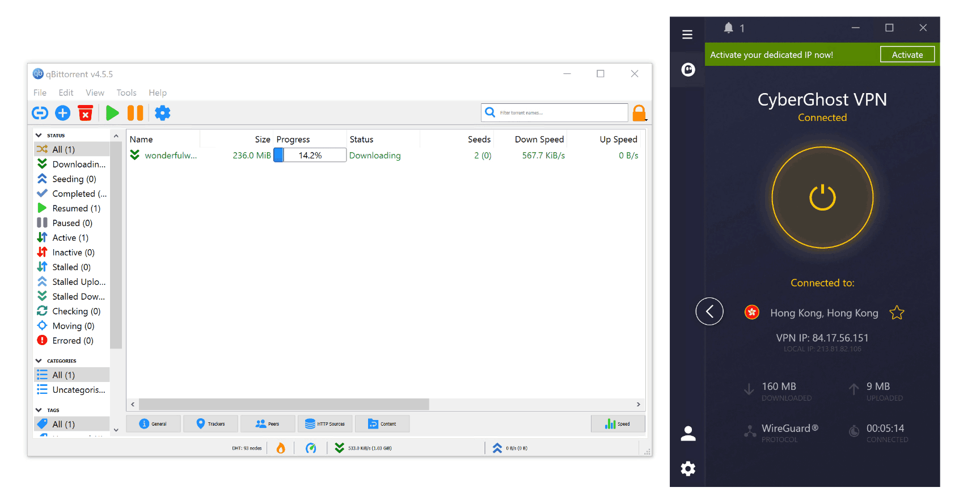
Task: Select status filter All (1)
Action: pos(71,149)
